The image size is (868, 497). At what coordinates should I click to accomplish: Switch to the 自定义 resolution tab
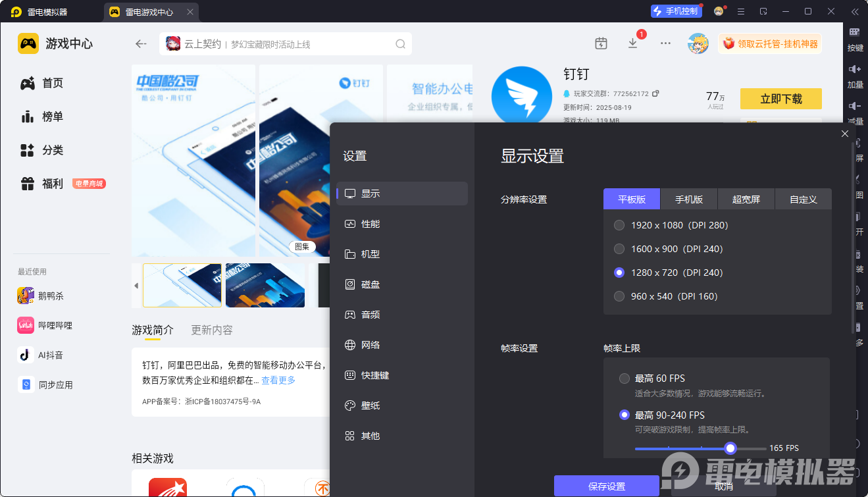(x=804, y=199)
